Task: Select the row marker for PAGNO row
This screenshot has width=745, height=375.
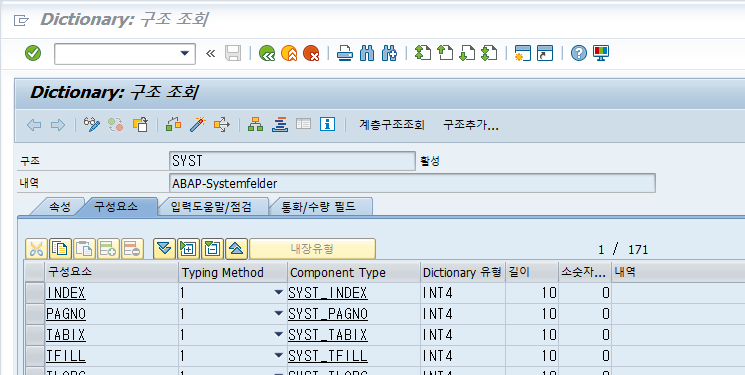Action: point(35,314)
